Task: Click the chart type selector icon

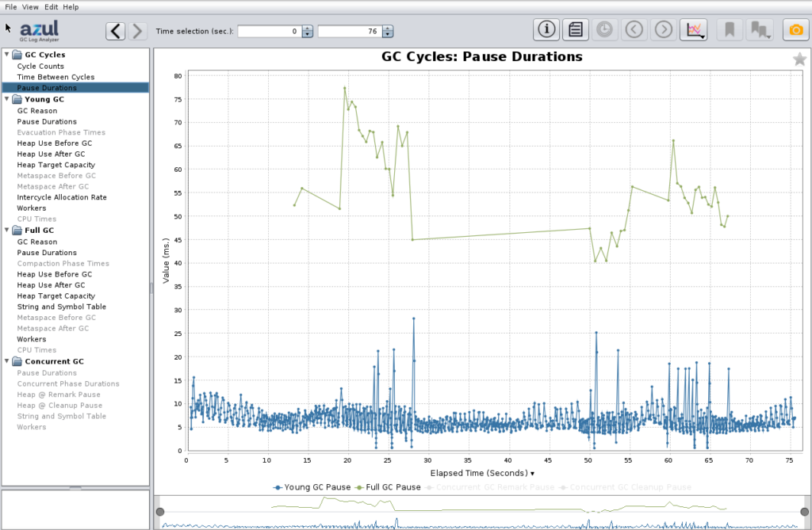Action: 693,29
